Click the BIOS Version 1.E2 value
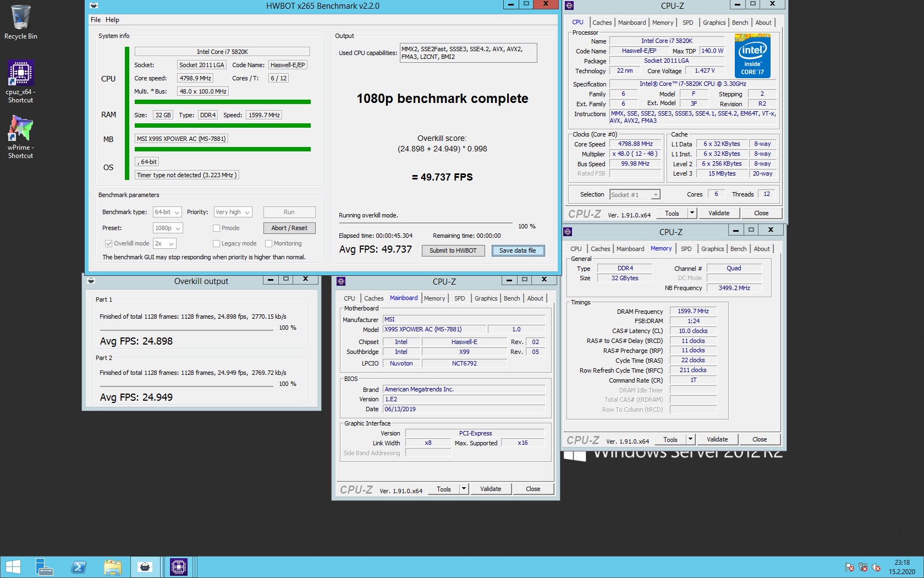The image size is (924, 578). point(464,399)
